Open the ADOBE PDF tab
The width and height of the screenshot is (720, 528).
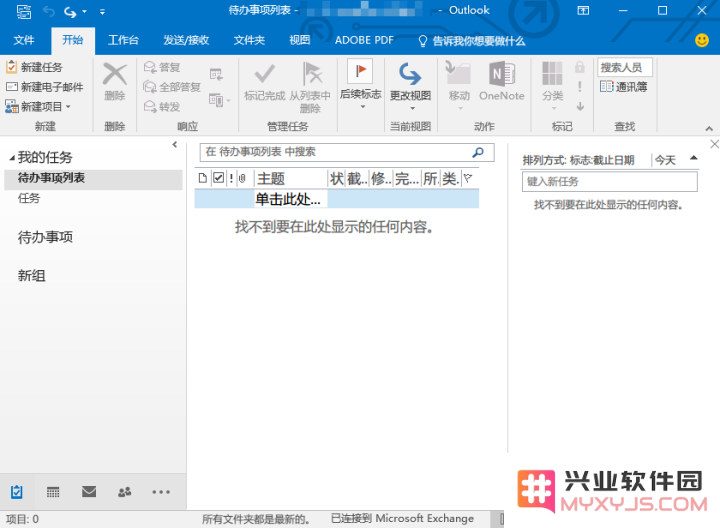[364, 40]
